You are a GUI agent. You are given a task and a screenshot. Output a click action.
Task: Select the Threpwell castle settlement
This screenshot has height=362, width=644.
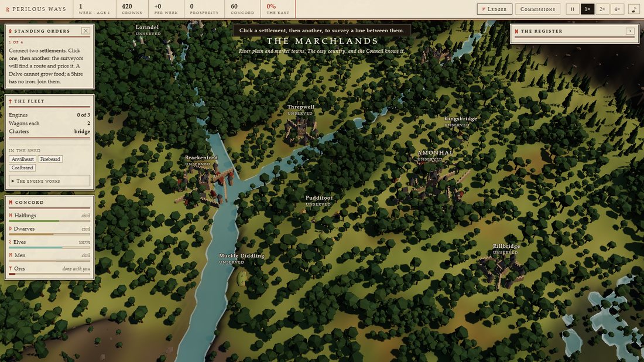point(301,131)
